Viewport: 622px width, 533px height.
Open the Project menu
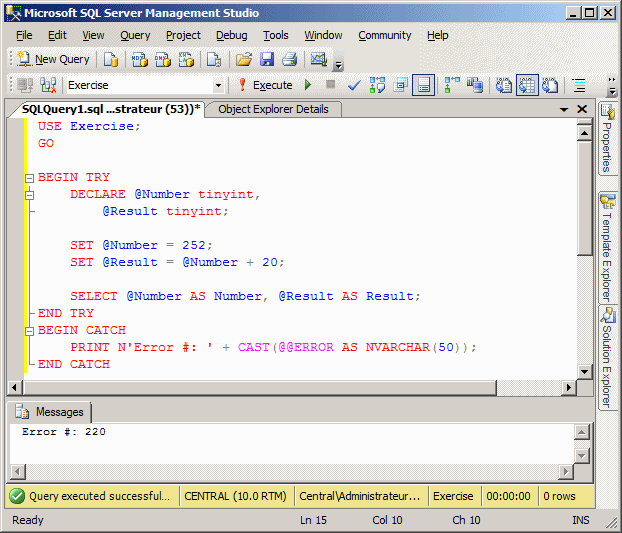point(183,35)
